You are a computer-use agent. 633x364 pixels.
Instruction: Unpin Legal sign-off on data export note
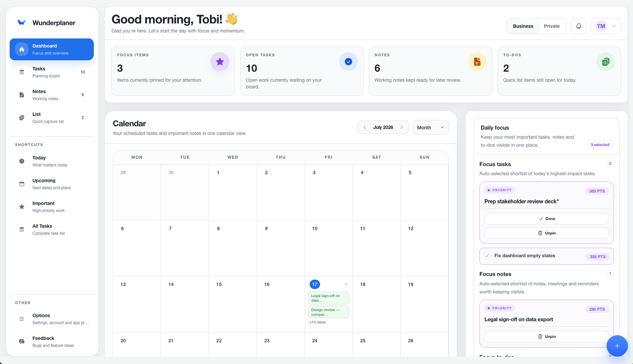pos(546,337)
